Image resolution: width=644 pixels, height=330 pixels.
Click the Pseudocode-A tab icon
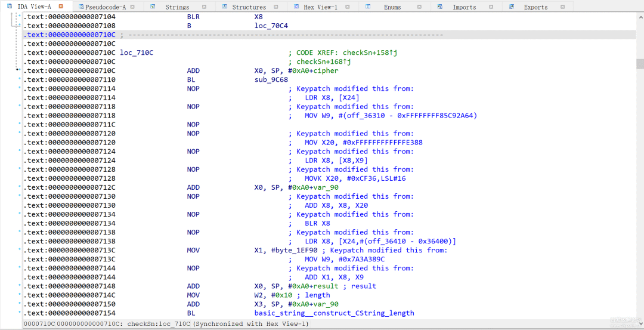click(x=81, y=7)
